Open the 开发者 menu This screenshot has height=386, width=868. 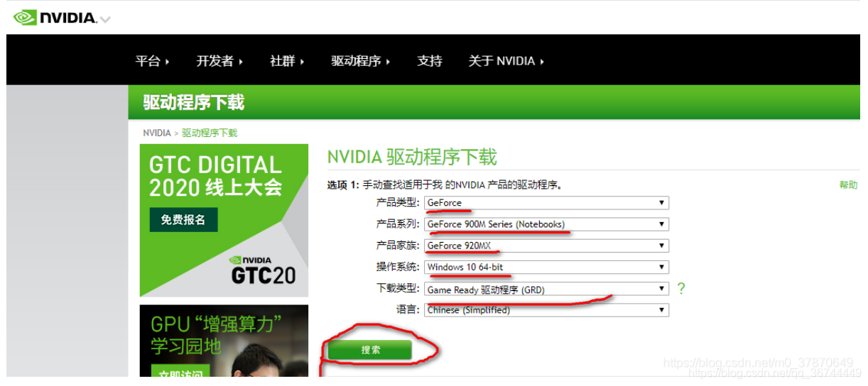(219, 61)
